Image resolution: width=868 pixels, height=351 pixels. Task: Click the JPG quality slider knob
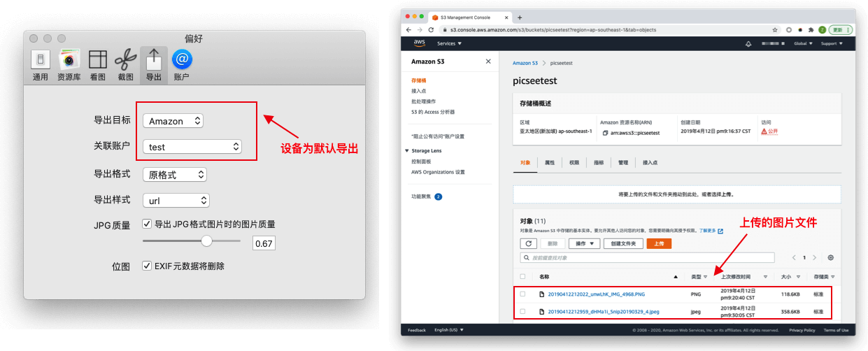coord(206,241)
